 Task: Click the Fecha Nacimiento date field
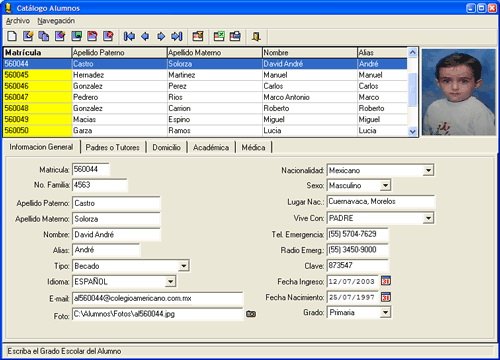tap(353, 297)
